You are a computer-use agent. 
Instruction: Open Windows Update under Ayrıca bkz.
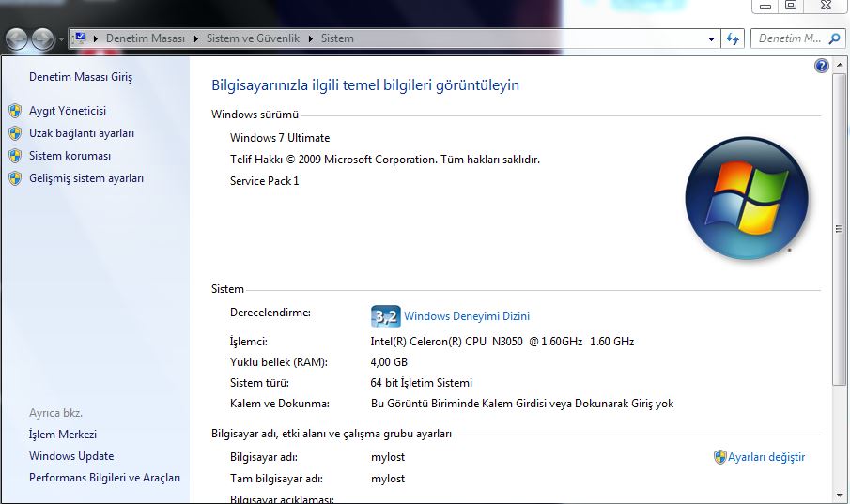coord(71,456)
